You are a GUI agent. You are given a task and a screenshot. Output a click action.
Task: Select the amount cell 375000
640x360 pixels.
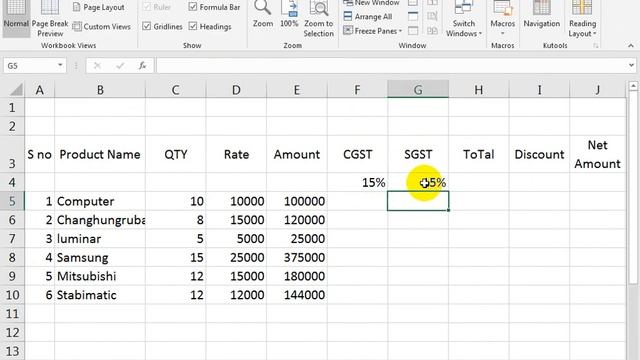tap(297, 257)
